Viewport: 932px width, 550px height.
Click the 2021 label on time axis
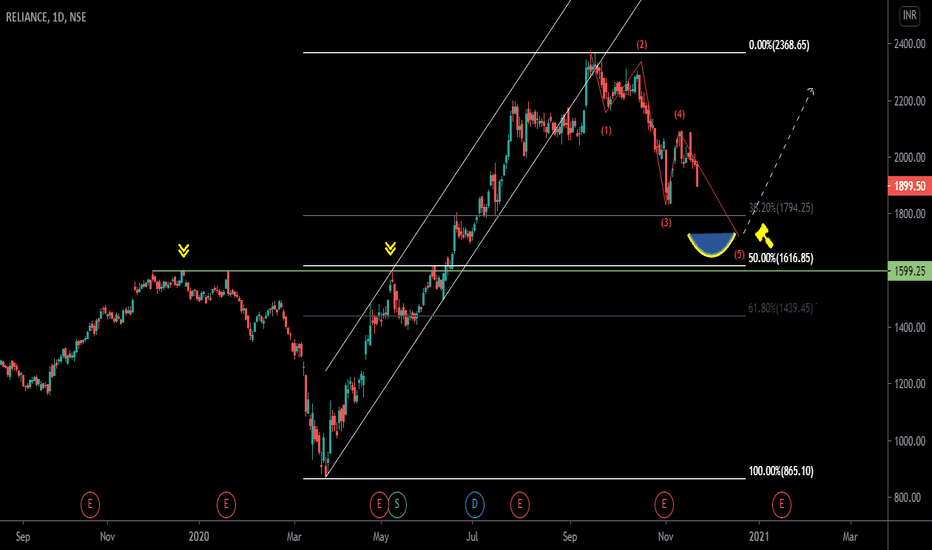pos(758,536)
